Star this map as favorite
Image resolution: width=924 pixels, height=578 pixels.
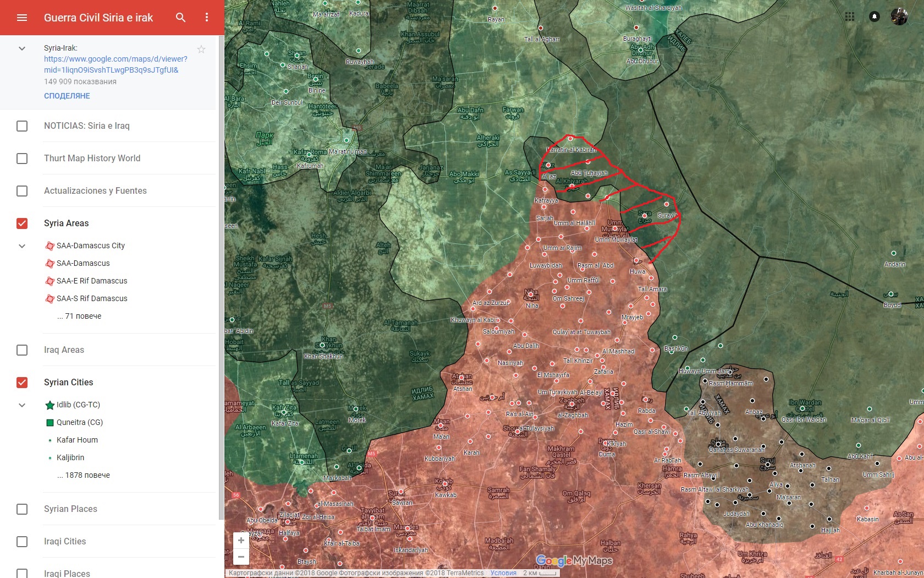click(201, 49)
